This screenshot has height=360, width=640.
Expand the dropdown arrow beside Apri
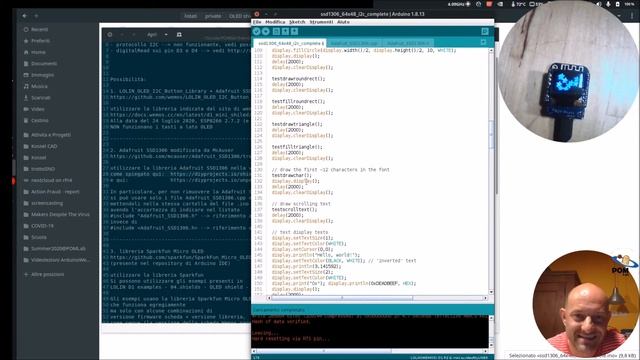click(x=166, y=35)
